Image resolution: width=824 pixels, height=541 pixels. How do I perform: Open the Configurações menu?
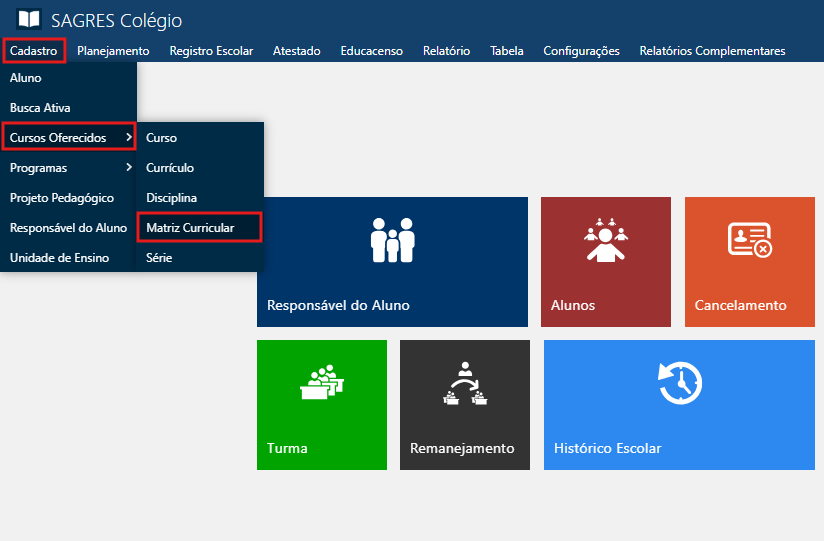[581, 51]
